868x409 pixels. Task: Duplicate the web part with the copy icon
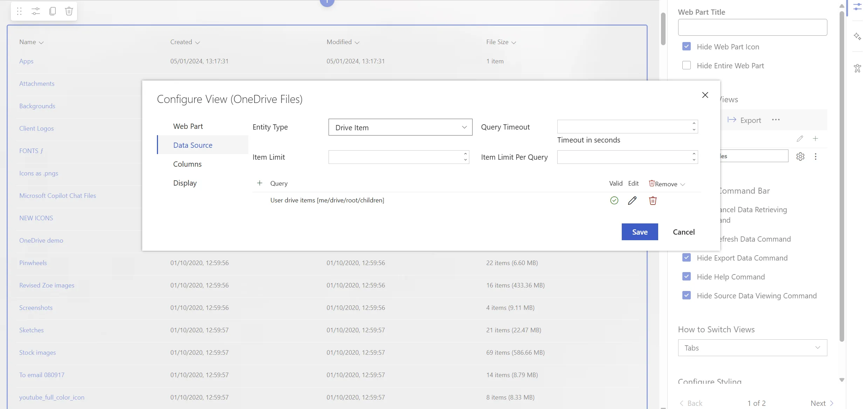pyautogui.click(x=53, y=11)
